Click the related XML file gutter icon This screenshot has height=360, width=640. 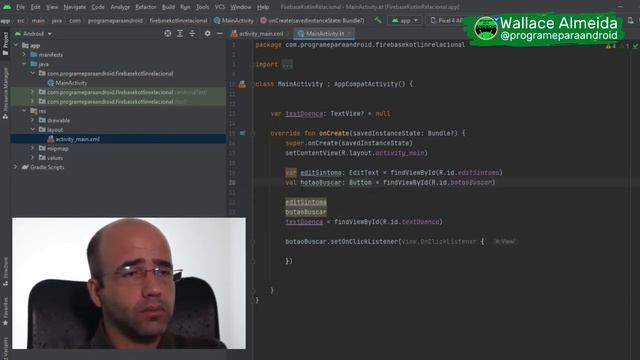pos(242,84)
